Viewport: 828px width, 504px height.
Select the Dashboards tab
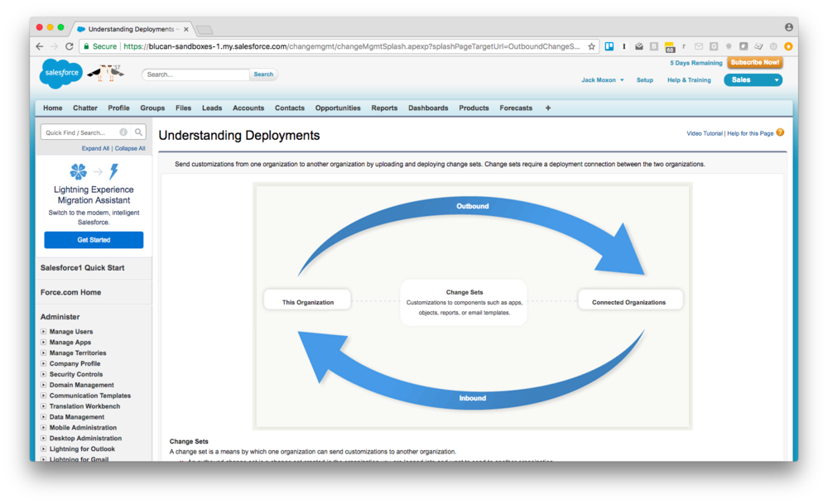pyautogui.click(x=428, y=108)
